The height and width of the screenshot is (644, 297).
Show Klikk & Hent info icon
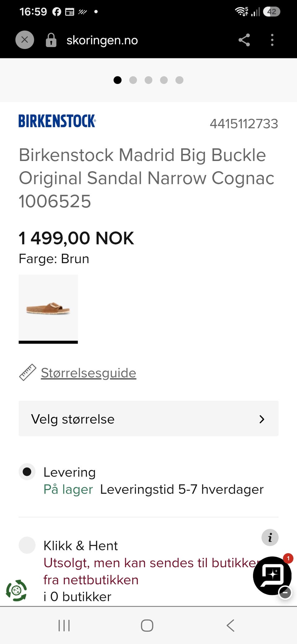click(270, 537)
